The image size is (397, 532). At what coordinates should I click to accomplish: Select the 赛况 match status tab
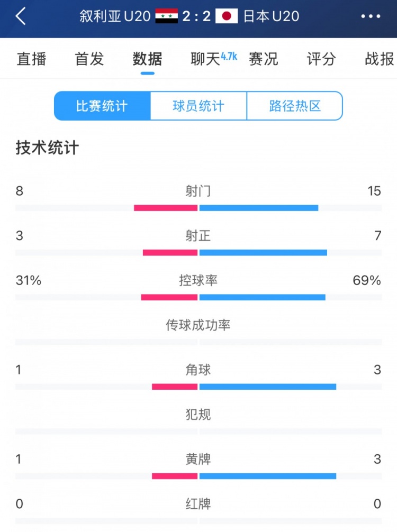click(x=263, y=59)
